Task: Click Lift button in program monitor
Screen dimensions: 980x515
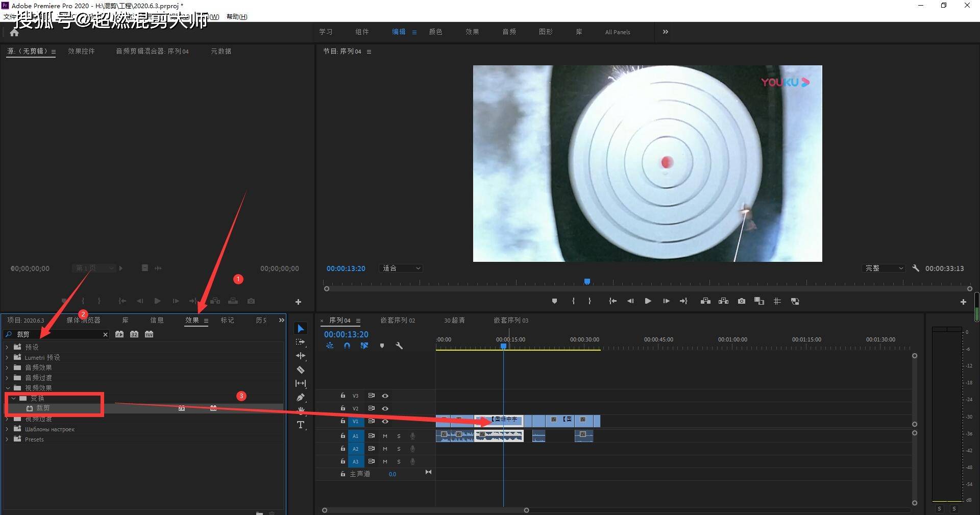Action: pos(705,301)
